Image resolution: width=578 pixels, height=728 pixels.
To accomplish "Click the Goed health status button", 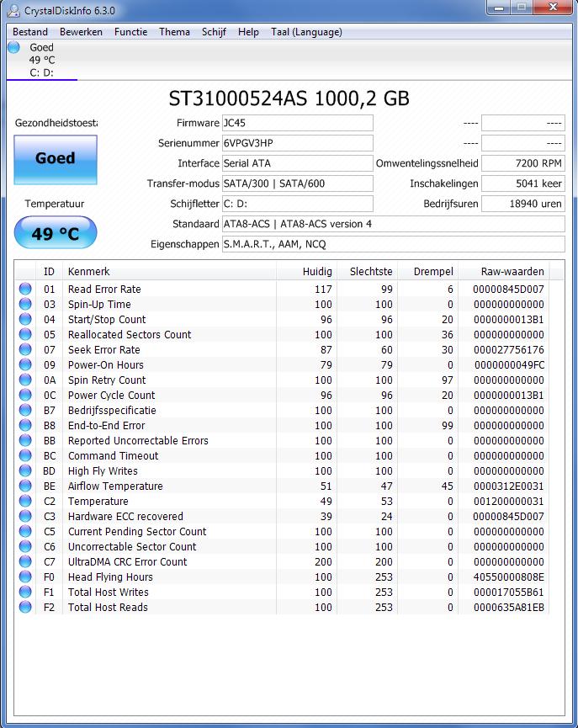I will tap(56, 160).
